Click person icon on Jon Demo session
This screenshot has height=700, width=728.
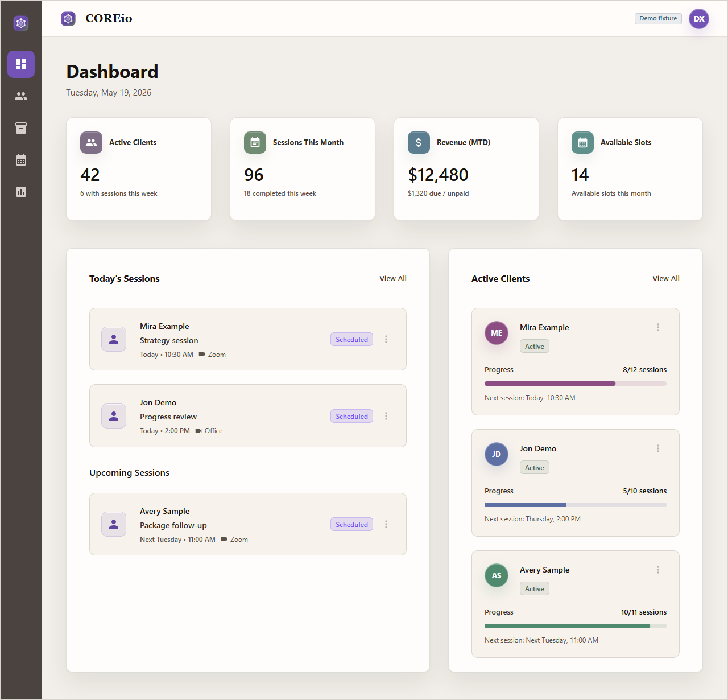(x=114, y=416)
